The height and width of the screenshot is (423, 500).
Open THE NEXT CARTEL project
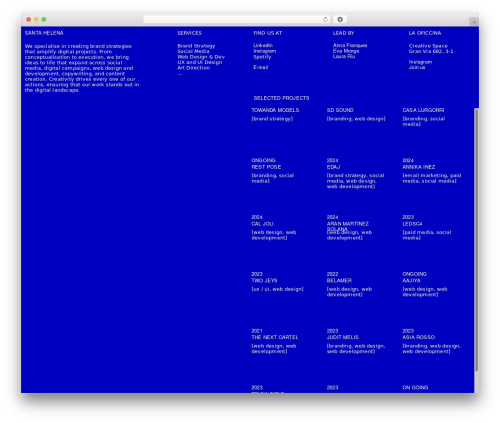pyautogui.click(x=275, y=337)
